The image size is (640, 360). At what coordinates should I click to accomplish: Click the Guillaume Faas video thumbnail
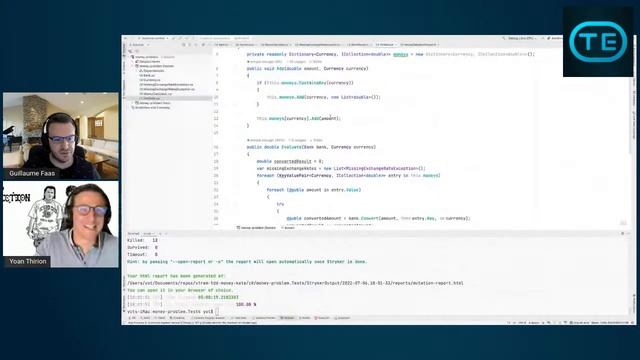(x=61, y=136)
